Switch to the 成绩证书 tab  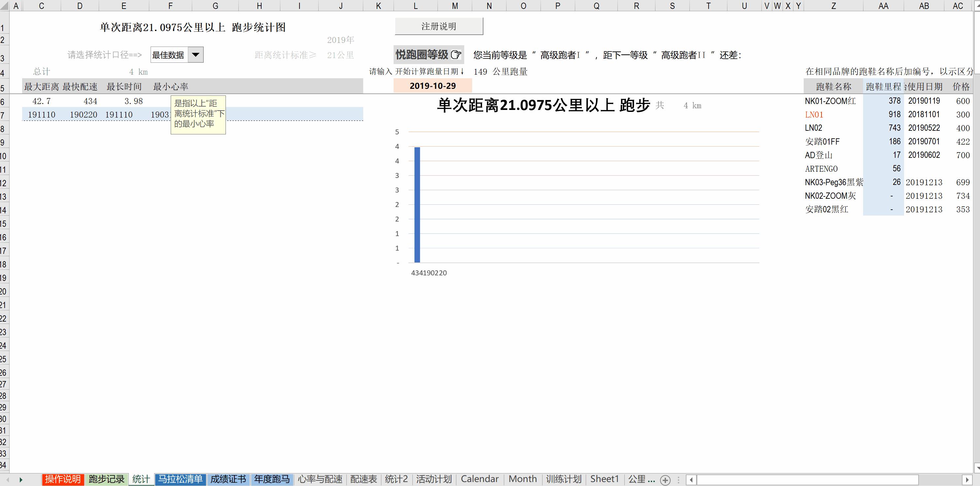[x=228, y=479]
